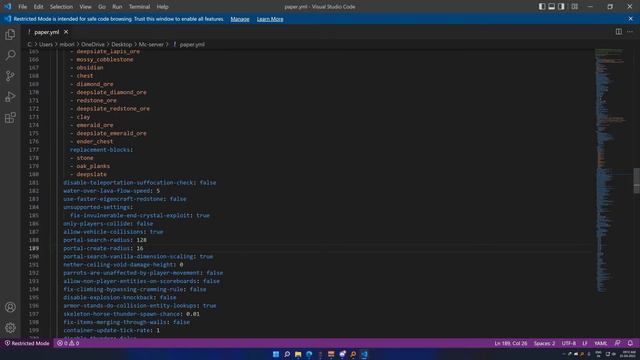Click the deepslate_redstone_ore list entry
The width and height of the screenshot is (640, 360).
click(113, 109)
